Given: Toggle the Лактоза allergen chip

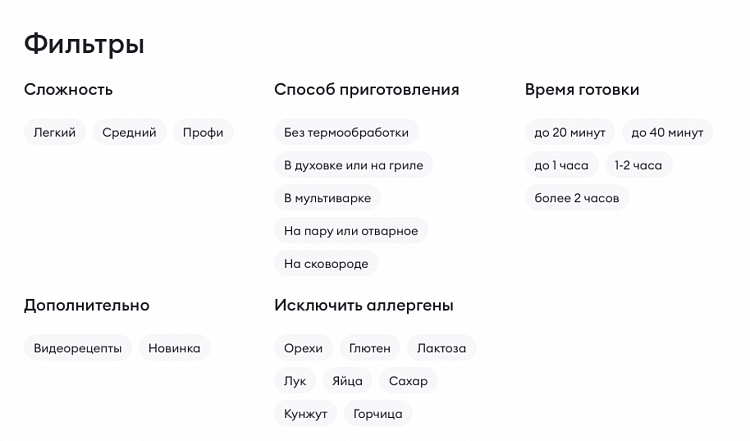Looking at the screenshot, I should point(442,348).
